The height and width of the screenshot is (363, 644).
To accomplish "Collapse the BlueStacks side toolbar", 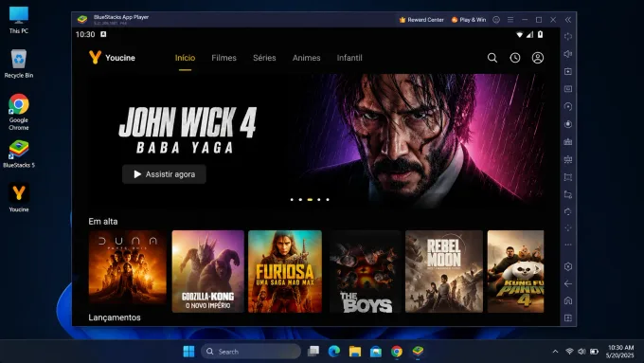I will [x=568, y=20].
